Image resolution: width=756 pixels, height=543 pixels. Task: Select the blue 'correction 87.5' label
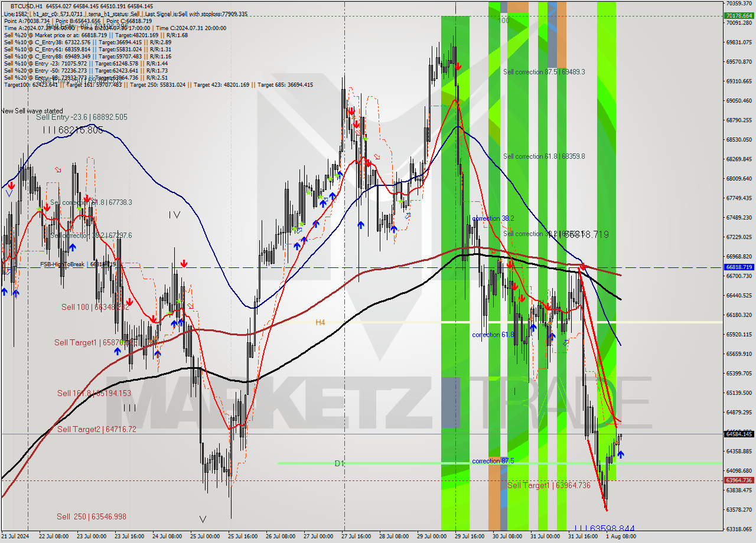pos(493,461)
